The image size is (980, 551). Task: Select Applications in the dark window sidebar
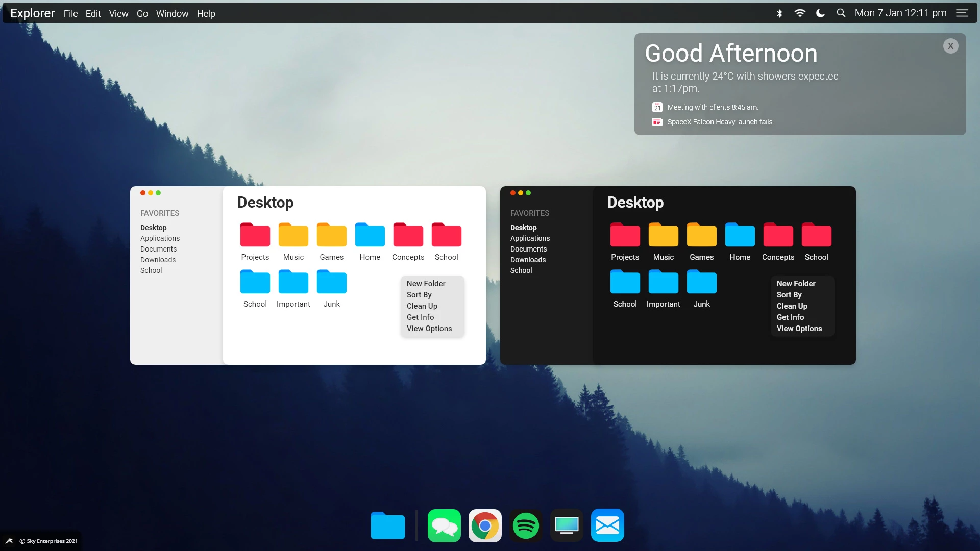[x=530, y=238]
